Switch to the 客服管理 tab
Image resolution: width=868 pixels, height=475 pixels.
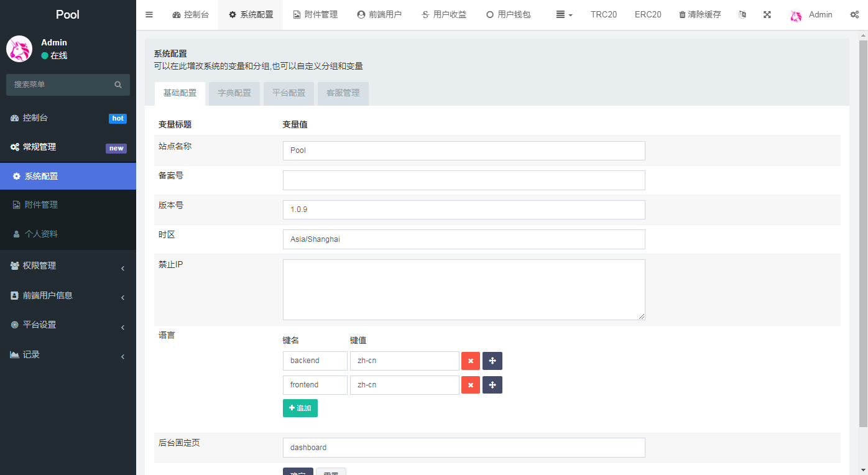pyautogui.click(x=343, y=93)
